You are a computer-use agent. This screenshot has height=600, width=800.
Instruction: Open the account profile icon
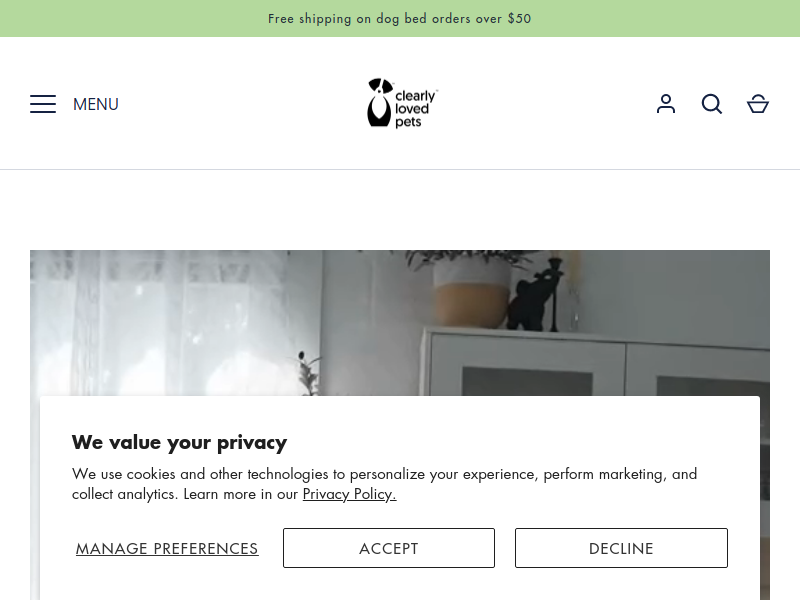(666, 104)
